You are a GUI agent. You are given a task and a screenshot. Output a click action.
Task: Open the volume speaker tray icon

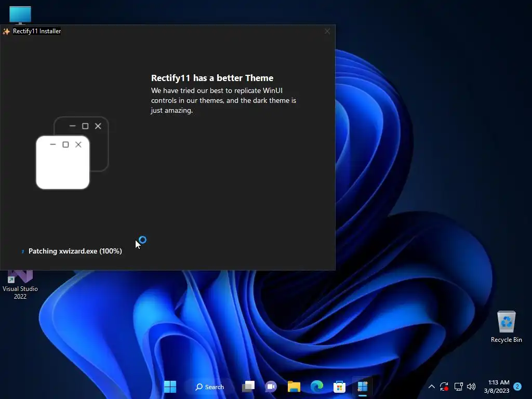click(x=471, y=387)
